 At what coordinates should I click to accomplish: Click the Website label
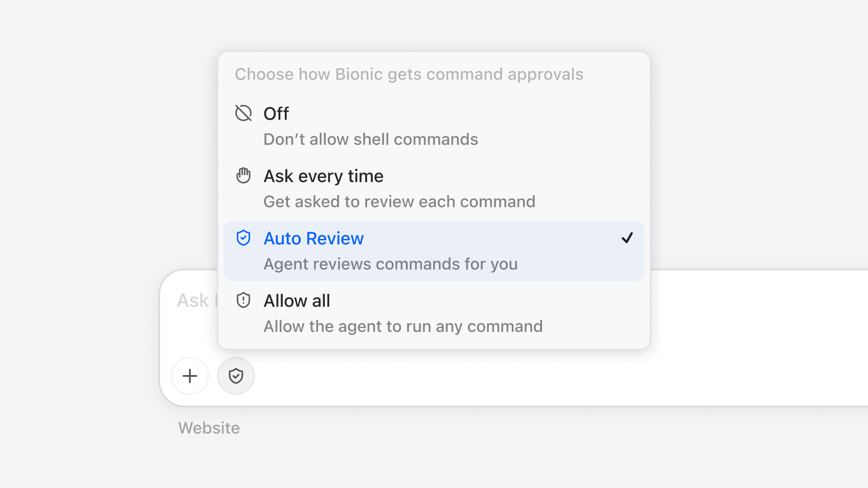[209, 428]
